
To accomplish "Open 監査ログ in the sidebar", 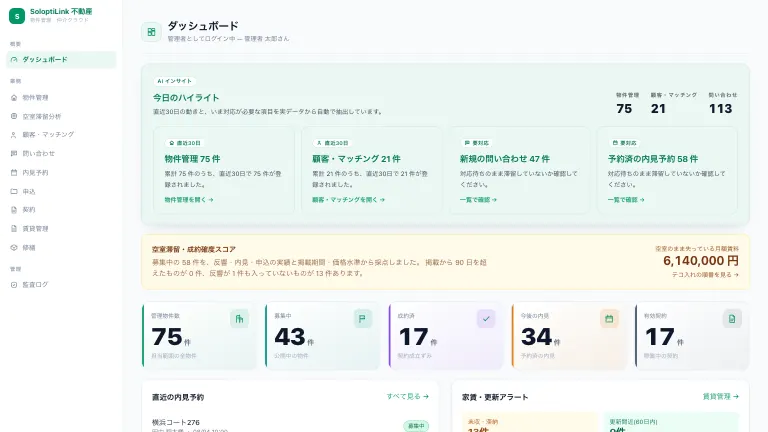I will point(61,285).
